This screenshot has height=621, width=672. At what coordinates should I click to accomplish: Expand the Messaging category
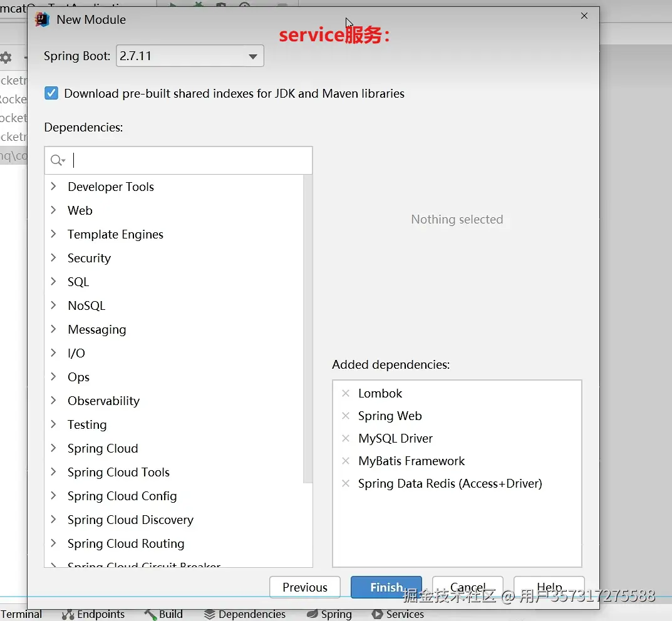click(54, 329)
